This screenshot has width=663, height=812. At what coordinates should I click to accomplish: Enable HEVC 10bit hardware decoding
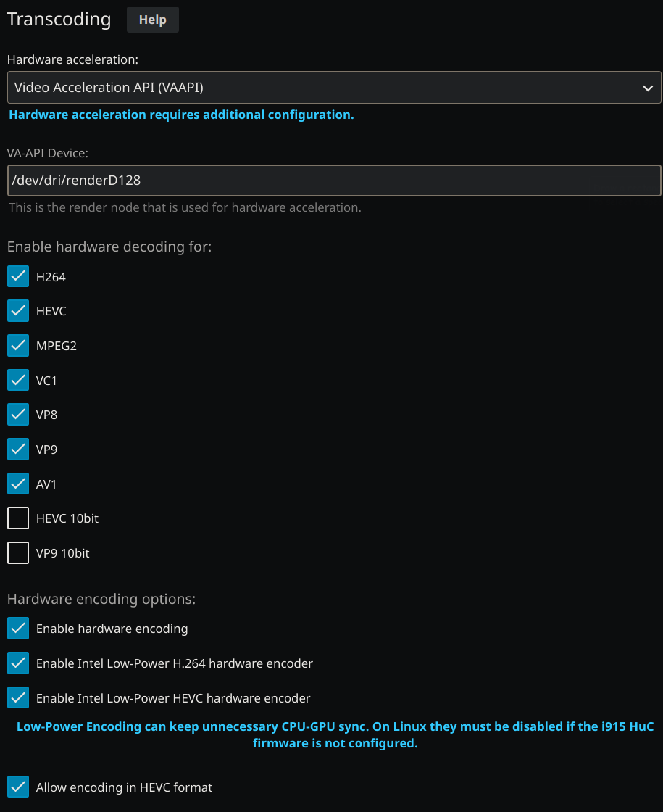pos(18,518)
